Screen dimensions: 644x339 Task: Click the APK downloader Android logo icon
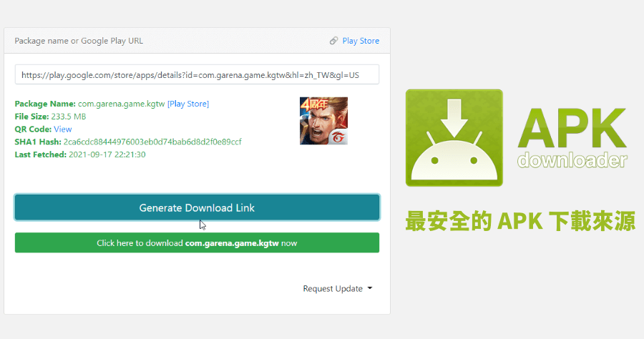[454, 138]
